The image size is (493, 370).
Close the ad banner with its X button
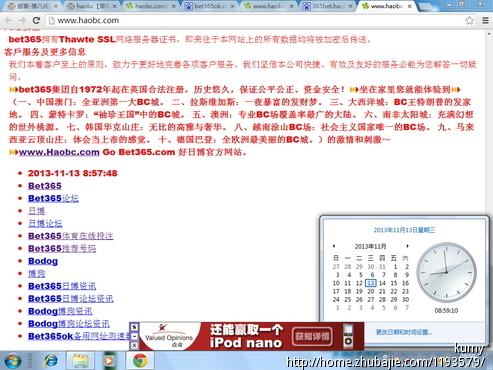[134, 345]
